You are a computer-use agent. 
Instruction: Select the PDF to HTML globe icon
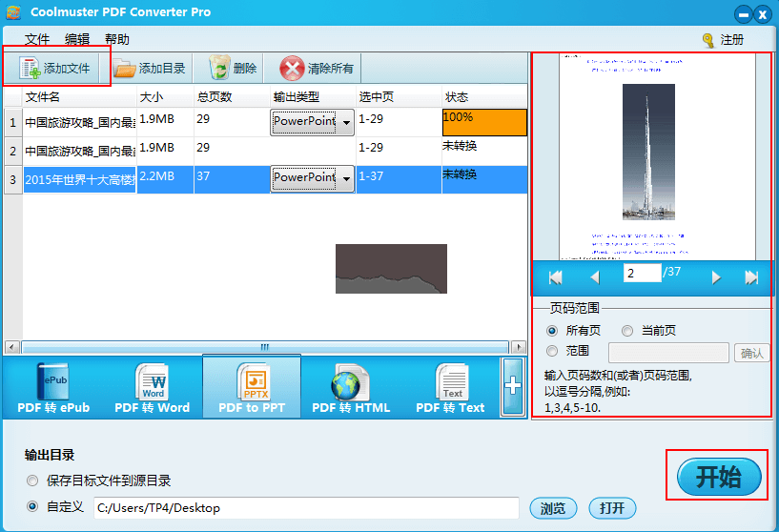(x=350, y=382)
